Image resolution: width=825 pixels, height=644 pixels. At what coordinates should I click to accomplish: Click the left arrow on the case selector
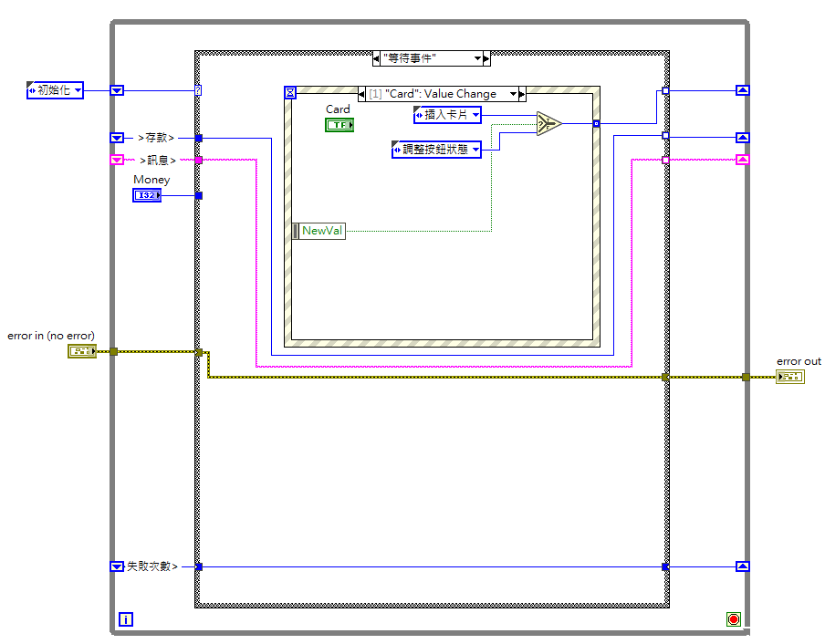pyautogui.click(x=377, y=57)
